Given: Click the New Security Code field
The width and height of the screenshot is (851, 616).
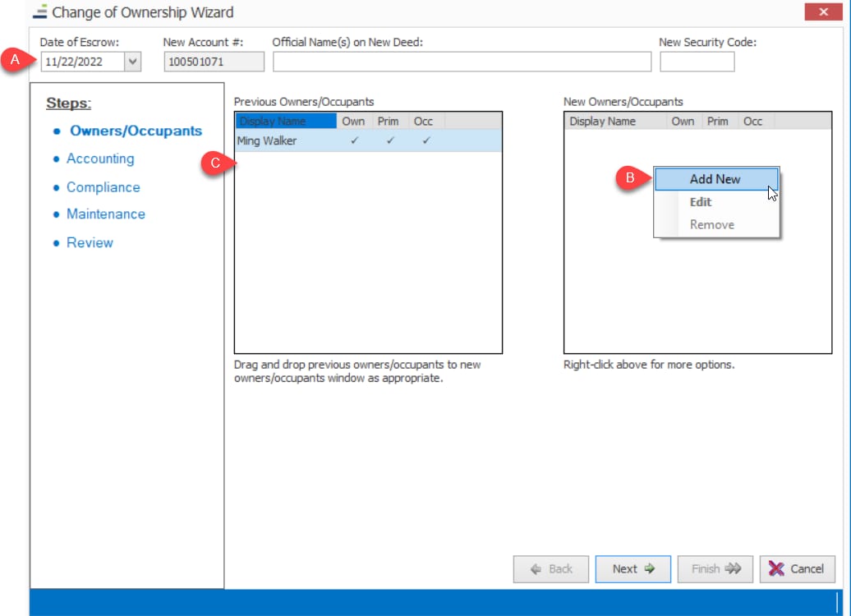Looking at the screenshot, I should 697,62.
